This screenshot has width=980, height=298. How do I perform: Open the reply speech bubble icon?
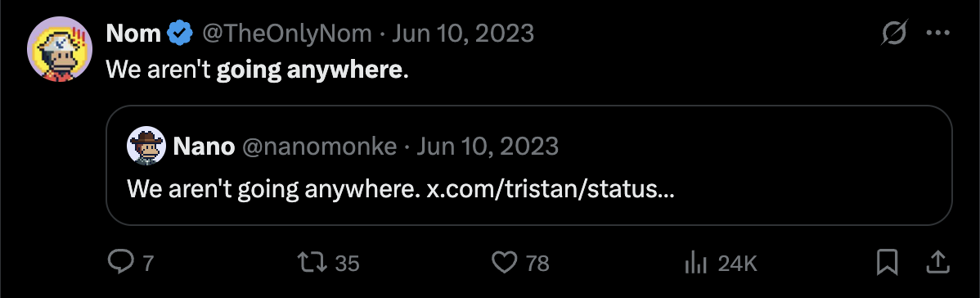click(120, 262)
